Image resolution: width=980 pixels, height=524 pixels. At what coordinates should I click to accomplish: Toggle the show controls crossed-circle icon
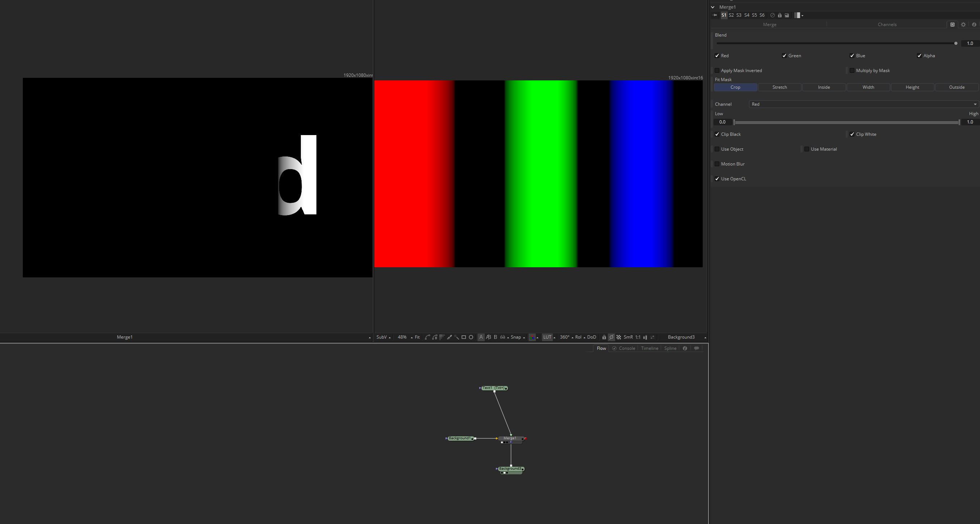(611, 337)
